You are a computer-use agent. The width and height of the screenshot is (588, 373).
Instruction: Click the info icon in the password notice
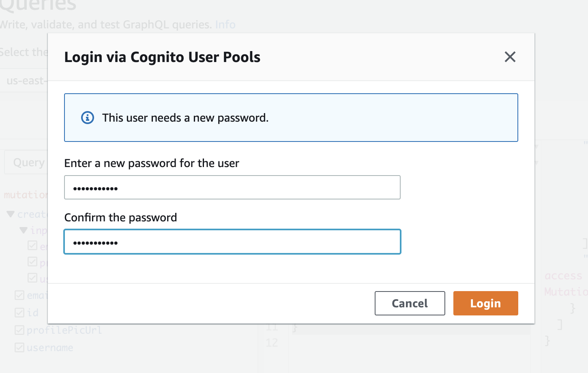pos(88,118)
